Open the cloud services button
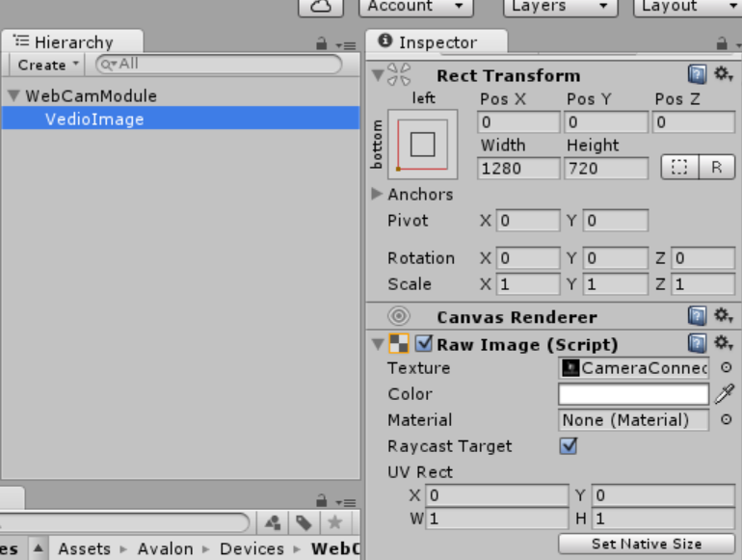The width and height of the screenshot is (742, 560). 320,7
